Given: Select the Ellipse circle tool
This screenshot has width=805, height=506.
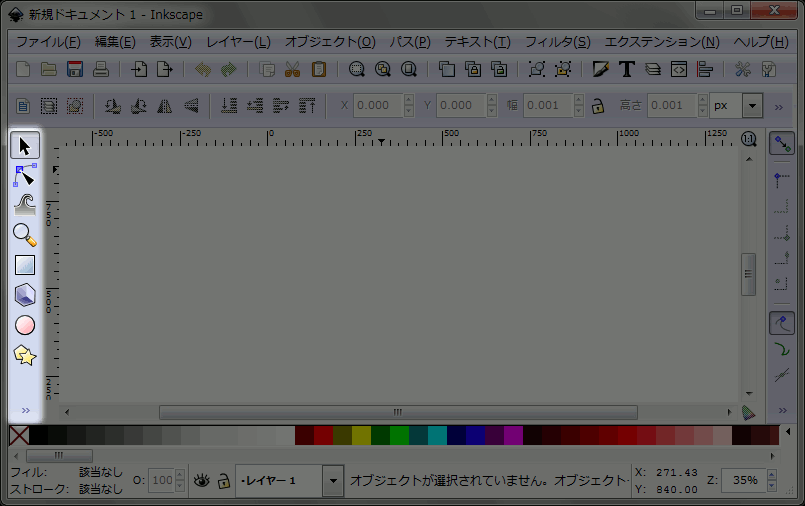Looking at the screenshot, I should pos(25,325).
